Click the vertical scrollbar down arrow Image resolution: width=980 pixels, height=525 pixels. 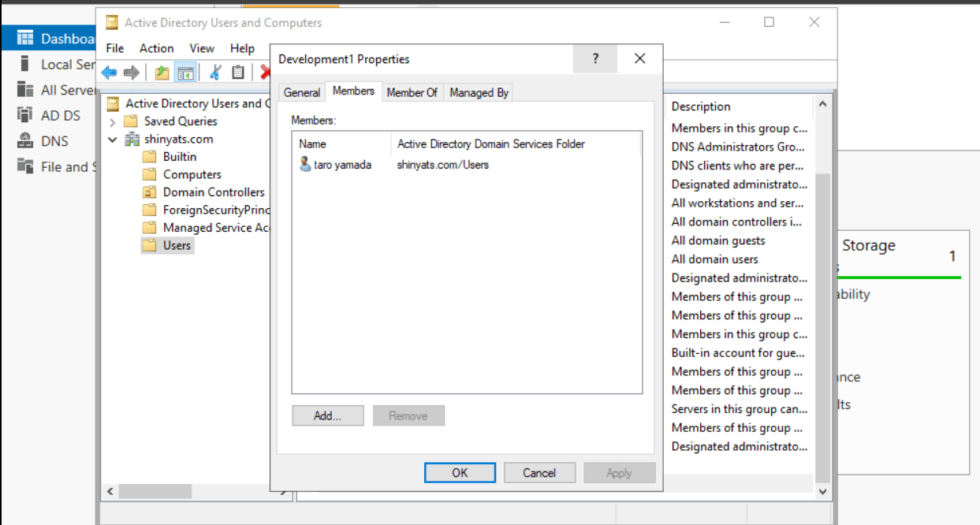pyautogui.click(x=822, y=492)
